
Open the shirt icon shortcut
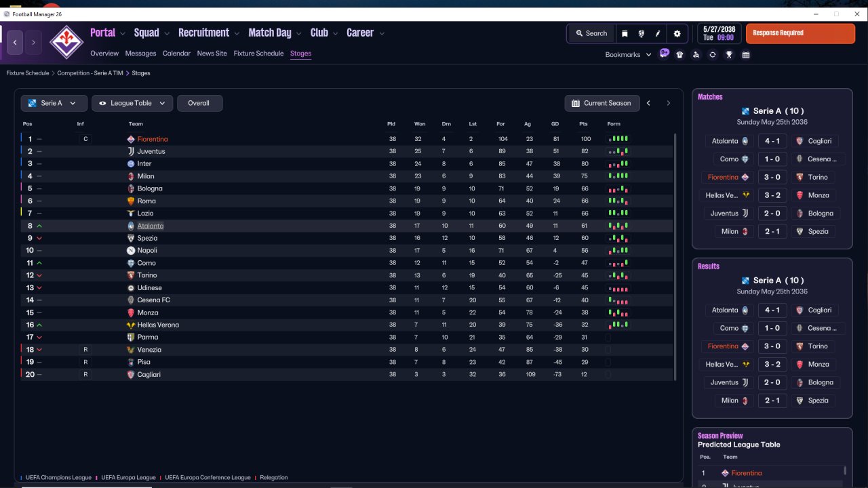click(x=680, y=55)
